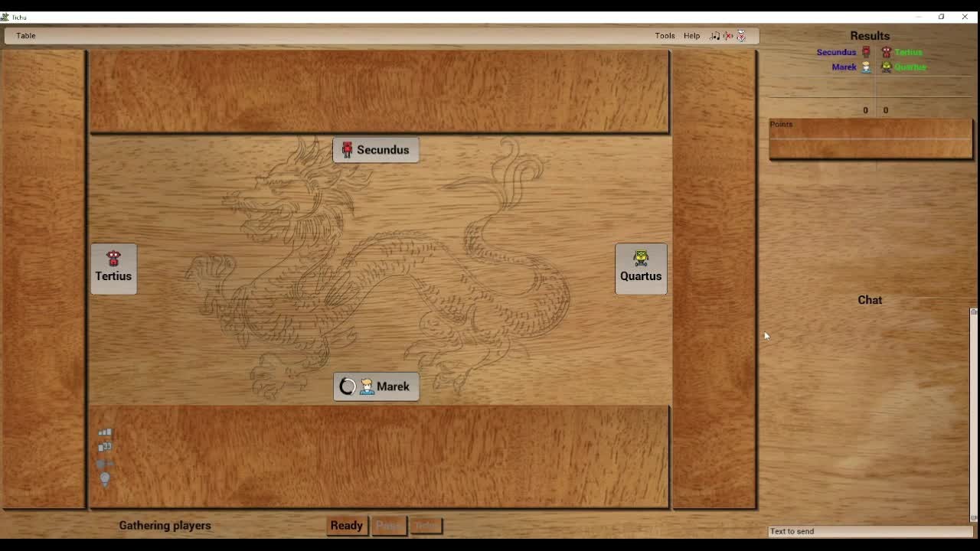Click Tertius robot avatar on the table
Image resolution: width=980 pixels, height=551 pixels.
click(x=113, y=259)
